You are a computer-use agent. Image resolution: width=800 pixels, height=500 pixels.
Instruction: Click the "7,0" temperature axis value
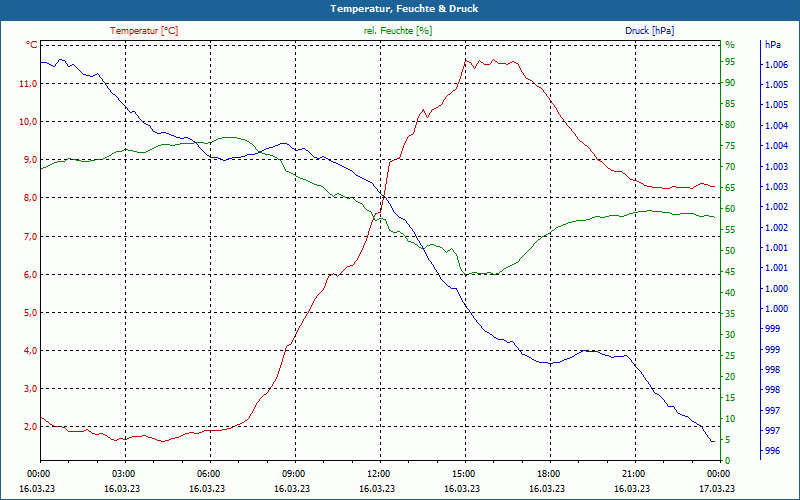(x=30, y=236)
